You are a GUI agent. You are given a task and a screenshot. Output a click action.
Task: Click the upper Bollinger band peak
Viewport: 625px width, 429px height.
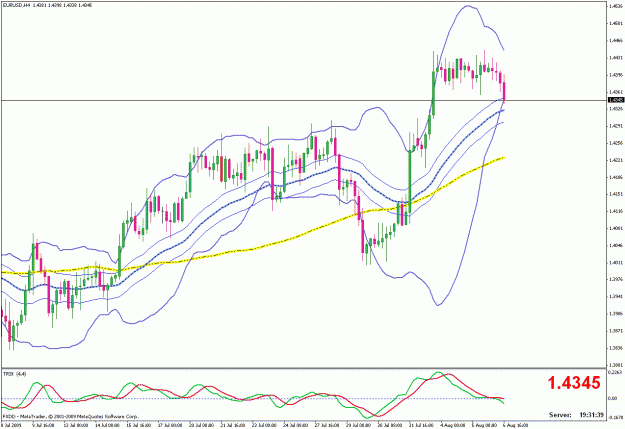pos(468,6)
